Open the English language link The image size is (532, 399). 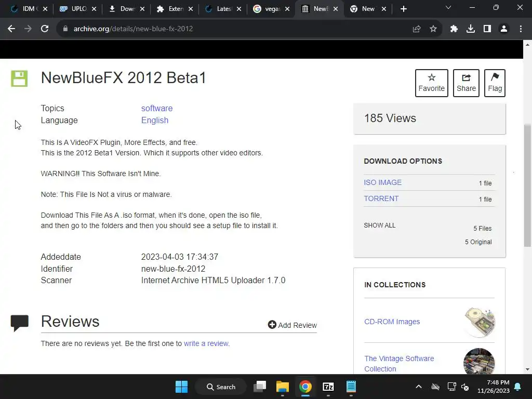tap(155, 121)
